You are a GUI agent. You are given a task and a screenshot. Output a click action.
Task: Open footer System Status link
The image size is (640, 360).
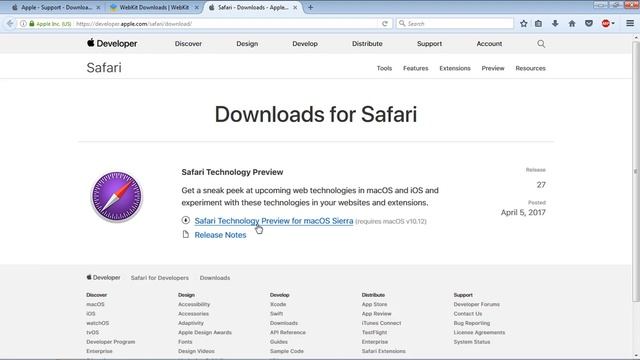pos(472,342)
